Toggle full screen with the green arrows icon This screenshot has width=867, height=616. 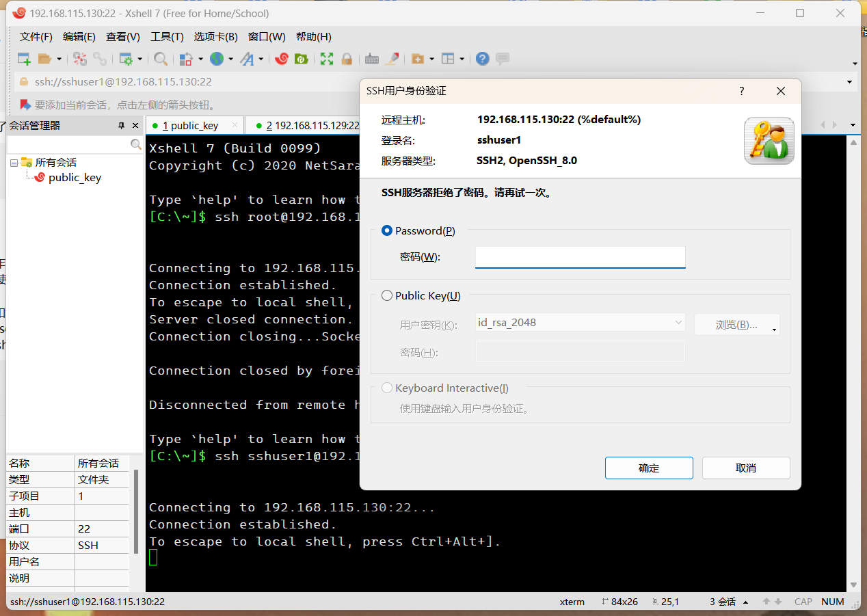pos(327,59)
